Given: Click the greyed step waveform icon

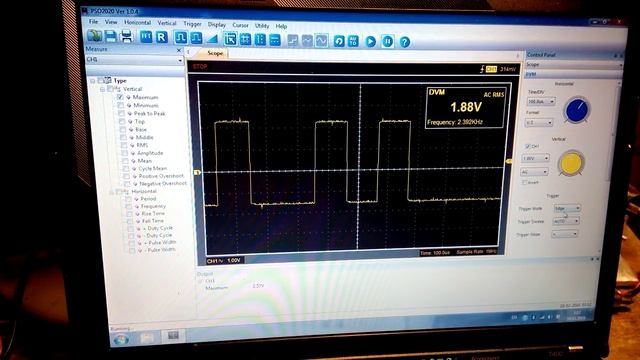Looking at the screenshot, I should click(x=293, y=40).
